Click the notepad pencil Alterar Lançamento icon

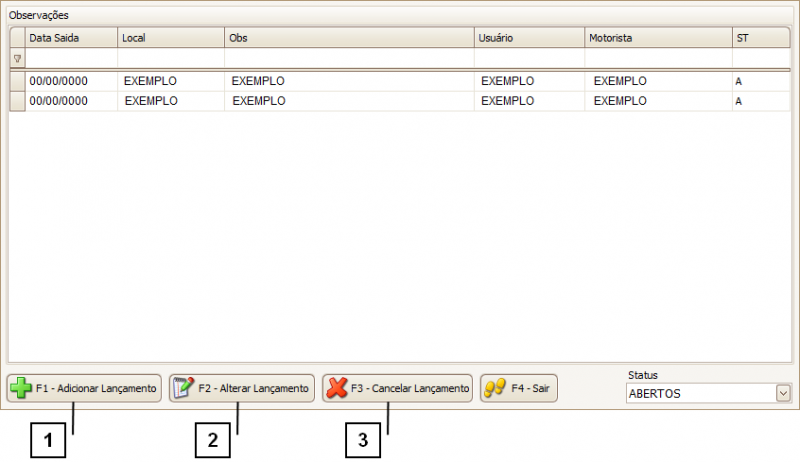coord(183,388)
